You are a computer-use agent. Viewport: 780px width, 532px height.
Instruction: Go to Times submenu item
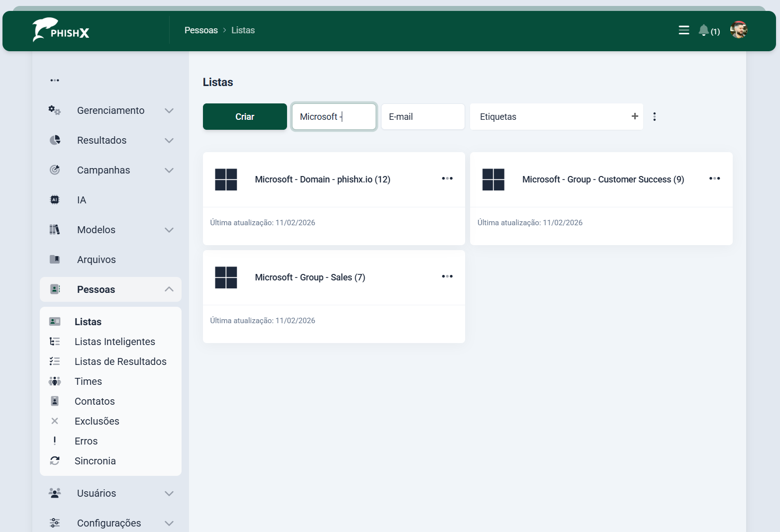[x=88, y=381]
